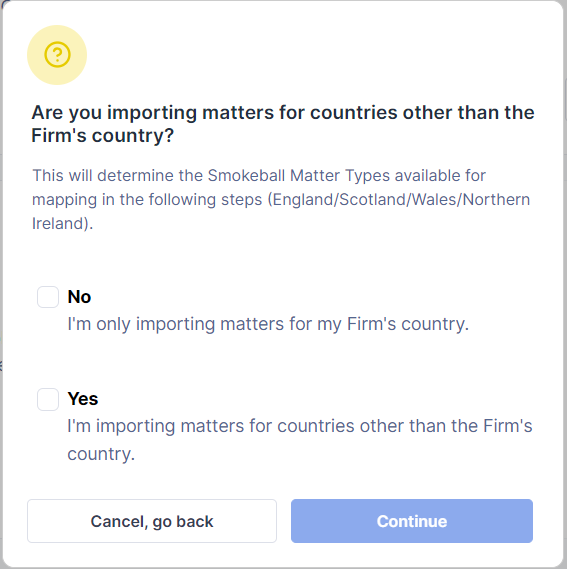Click the yellow question mark icon
Screen dimensions: 567x569
57,55
